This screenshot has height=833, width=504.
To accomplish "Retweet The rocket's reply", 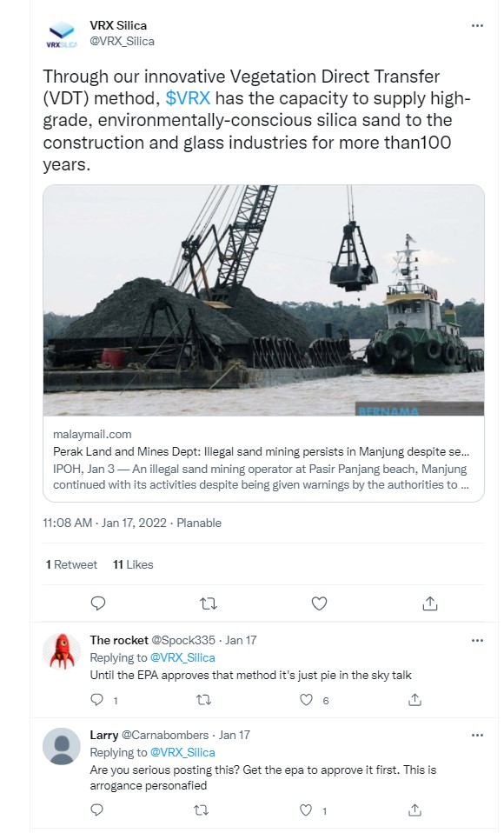I will 203,700.
